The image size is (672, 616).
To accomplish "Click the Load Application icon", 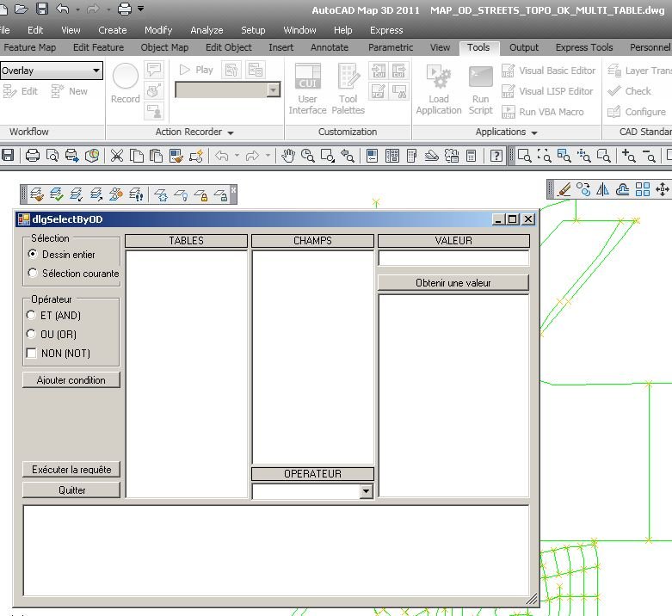I will pyautogui.click(x=439, y=78).
